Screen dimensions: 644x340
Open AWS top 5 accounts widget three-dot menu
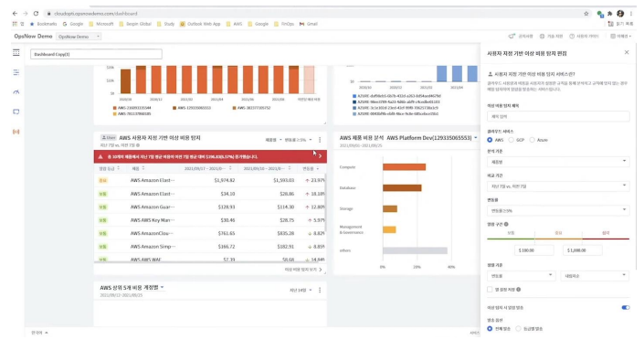click(x=320, y=291)
